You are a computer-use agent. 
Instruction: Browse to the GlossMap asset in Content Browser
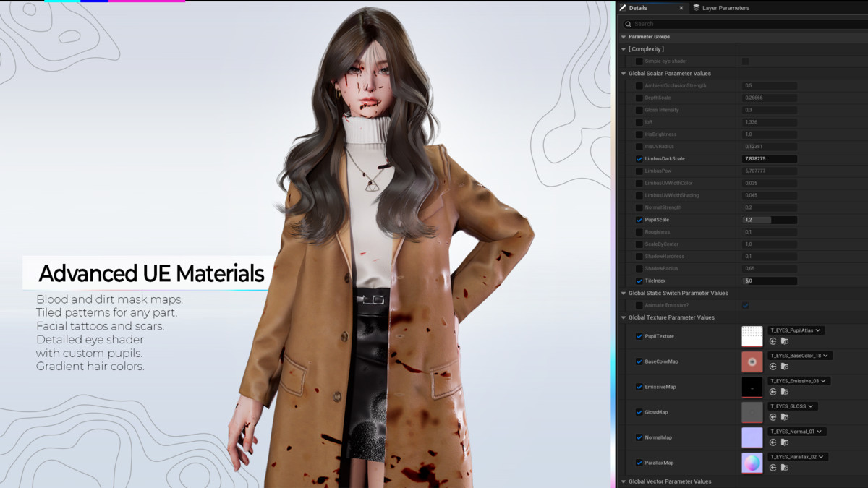(x=785, y=417)
